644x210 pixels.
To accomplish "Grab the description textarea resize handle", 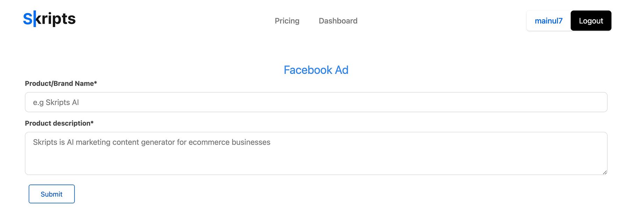I will tap(605, 172).
